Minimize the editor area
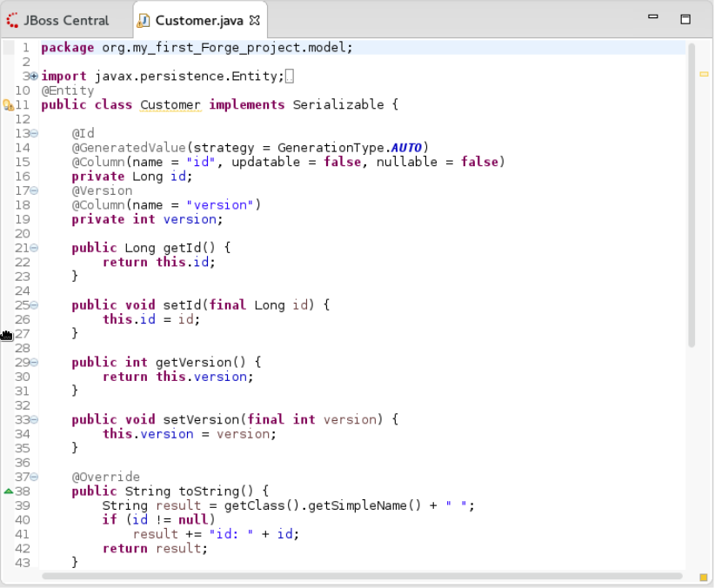This screenshot has height=588, width=715. click(653, 17)
